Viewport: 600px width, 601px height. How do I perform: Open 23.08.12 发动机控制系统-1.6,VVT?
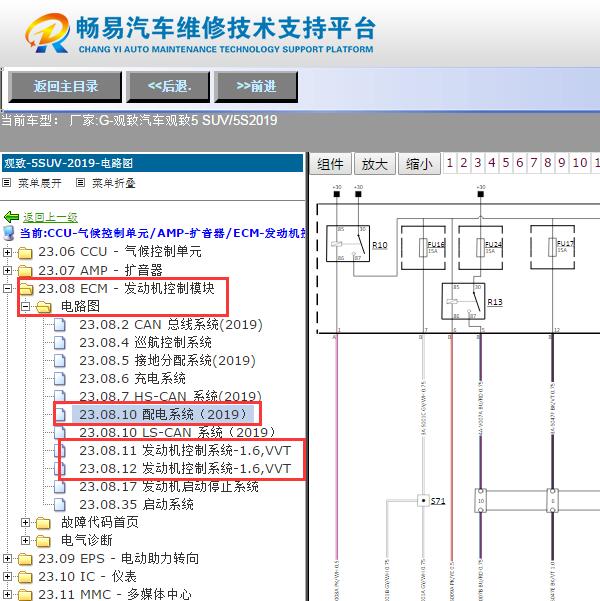[185, 469]
